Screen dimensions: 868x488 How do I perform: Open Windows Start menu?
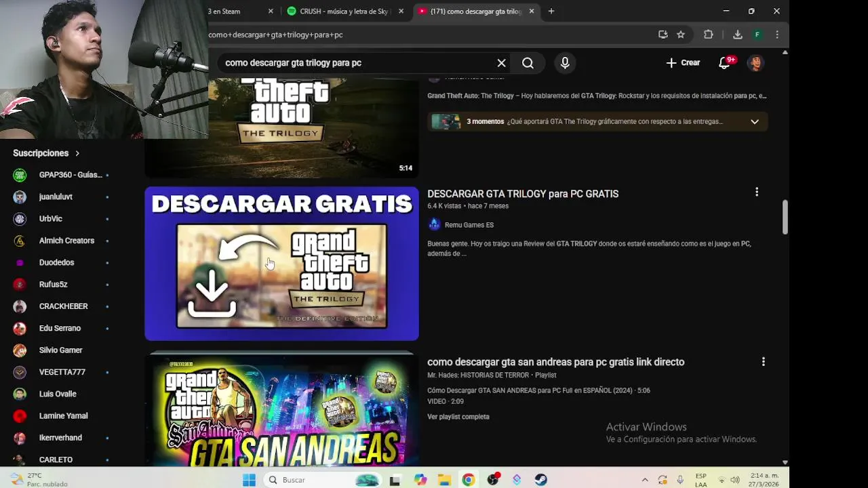pyautogui.click(x=249, y=480)
